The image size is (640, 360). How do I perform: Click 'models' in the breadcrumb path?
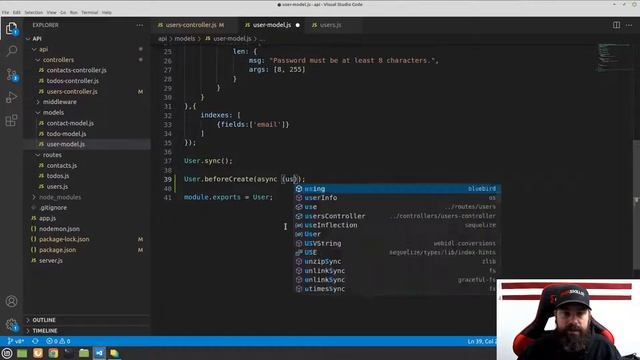coord(184,39)
